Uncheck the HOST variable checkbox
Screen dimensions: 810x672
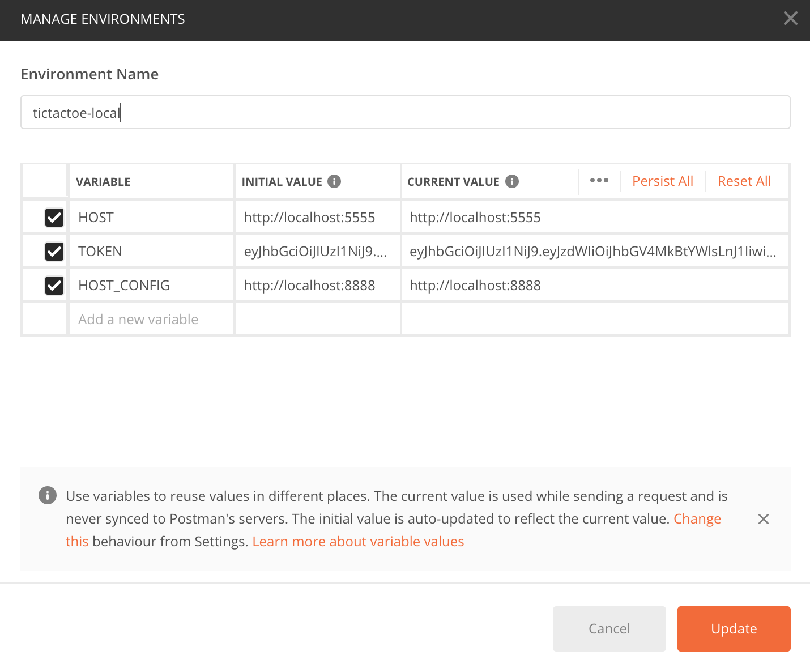pos(54,217)
